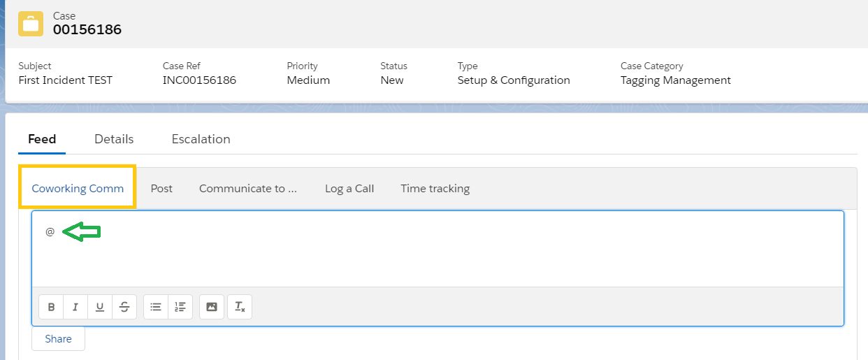This screenshot has height=360, width=868.
Task: Click the case number 00156186 heading
Action: [87, 29]
